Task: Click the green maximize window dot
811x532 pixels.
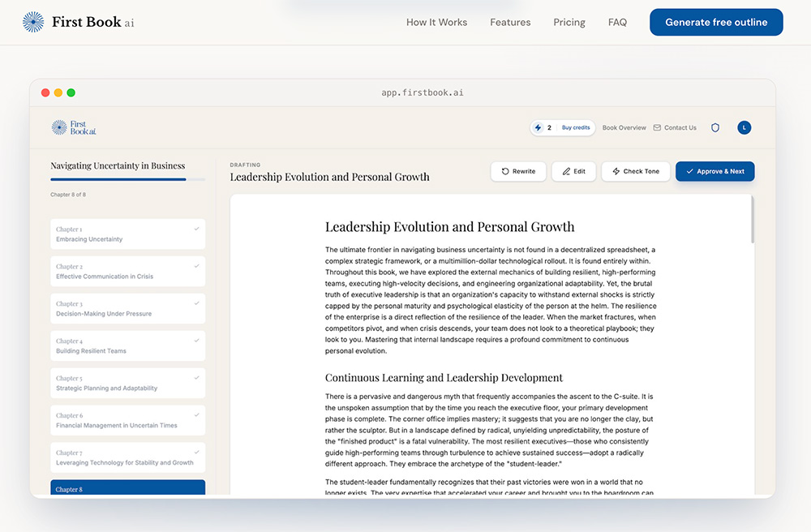Action: click(71, 92)
